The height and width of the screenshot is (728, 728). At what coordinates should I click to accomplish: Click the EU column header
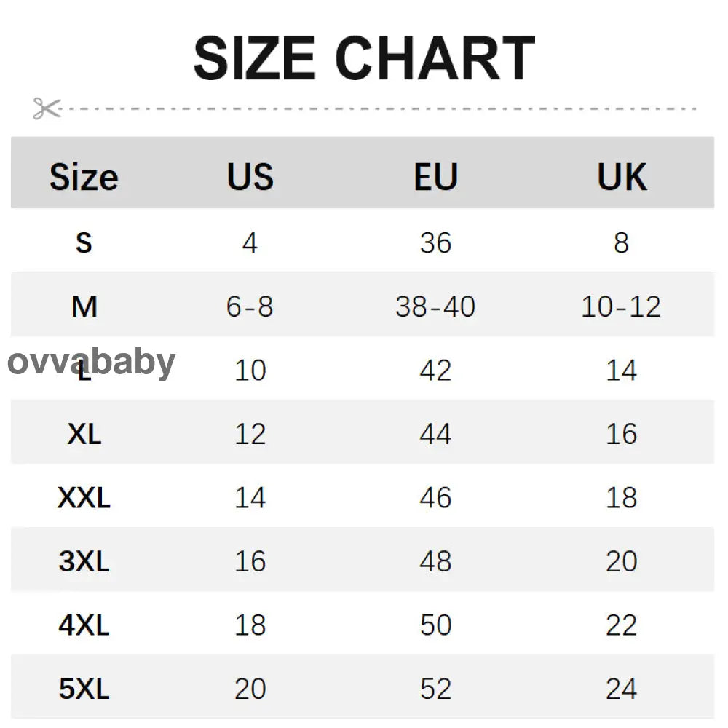click(x=435, y=177)
